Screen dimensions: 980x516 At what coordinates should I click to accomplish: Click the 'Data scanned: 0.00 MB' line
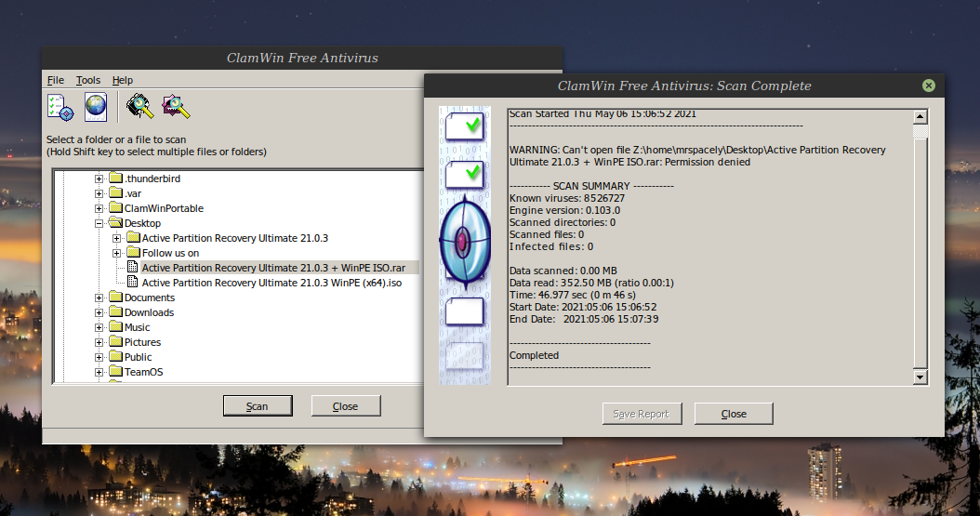563,271
